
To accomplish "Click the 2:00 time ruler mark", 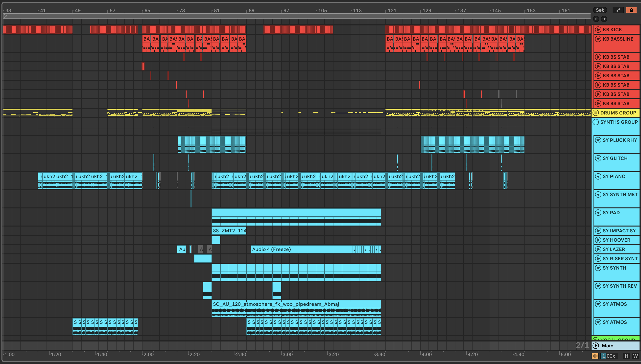I will 148,354.
